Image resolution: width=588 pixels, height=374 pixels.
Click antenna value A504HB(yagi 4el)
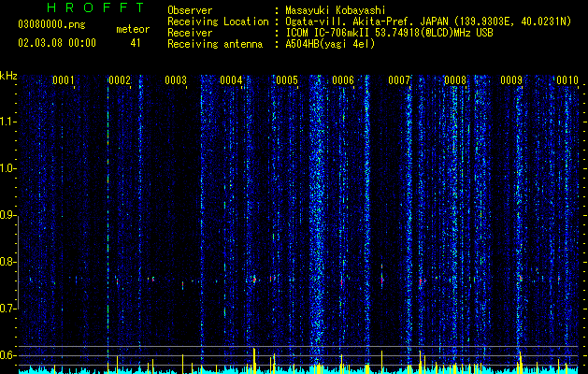click(x=330, y=44)
